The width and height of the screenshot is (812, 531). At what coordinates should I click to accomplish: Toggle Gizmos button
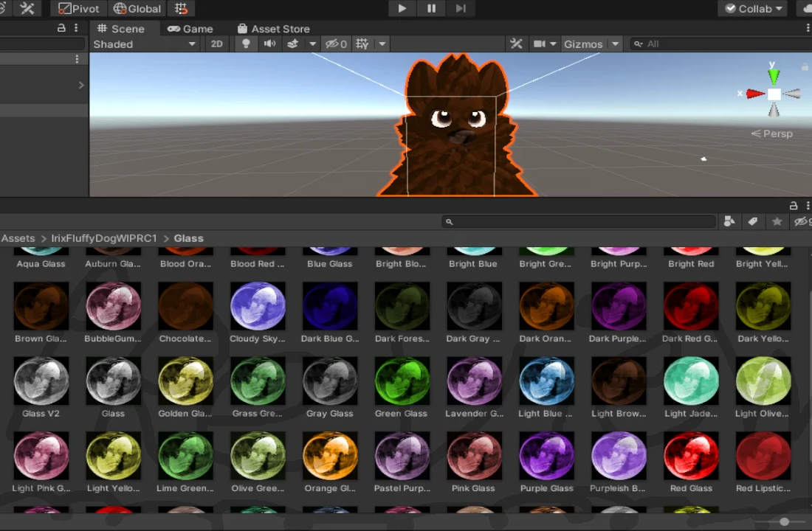[583, 44]
